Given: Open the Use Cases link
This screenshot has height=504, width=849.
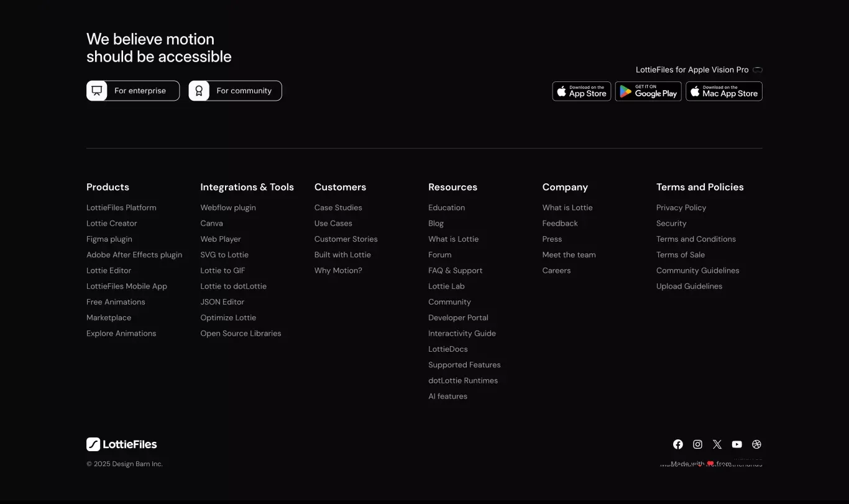Looking at the screenshot, I should [333, 223].
